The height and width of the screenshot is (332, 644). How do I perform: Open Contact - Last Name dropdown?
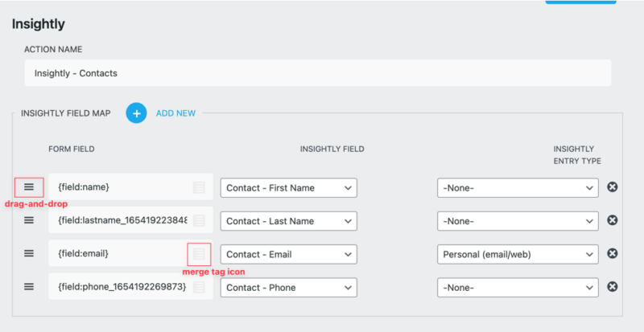click(x=289, y=221)
